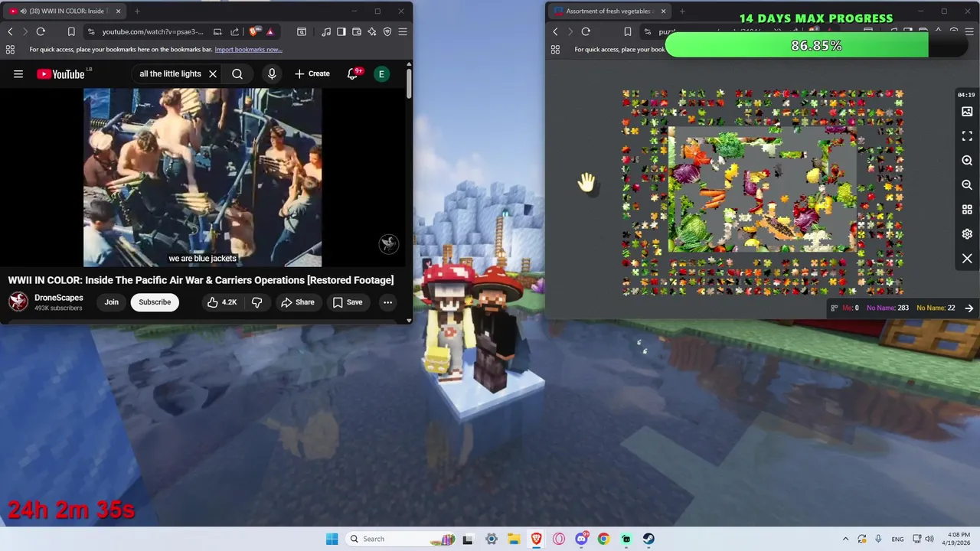Screen dimensions: 980x551
Task: Open Brave Shields lion icon
Action: point(254,31)
